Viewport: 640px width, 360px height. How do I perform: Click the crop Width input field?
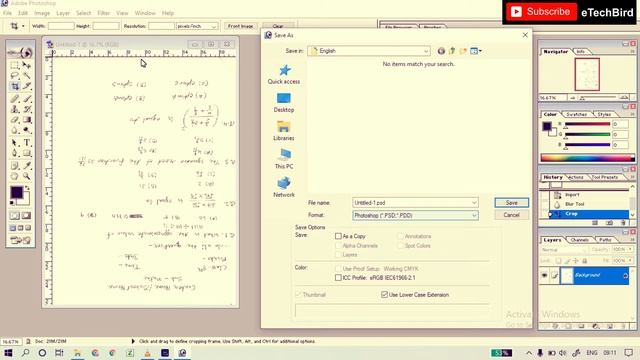coord(61,26)
